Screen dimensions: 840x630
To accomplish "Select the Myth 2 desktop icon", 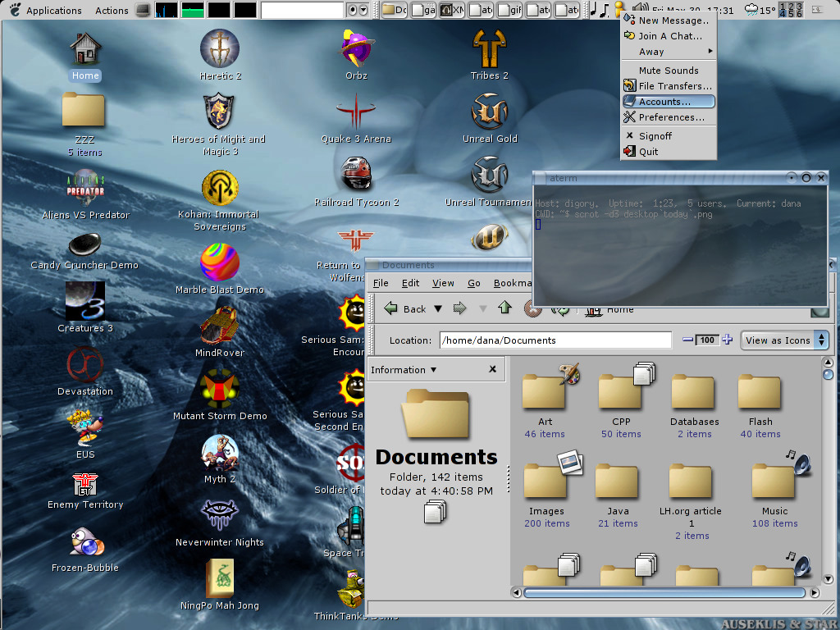I will [x=220, y=453].
